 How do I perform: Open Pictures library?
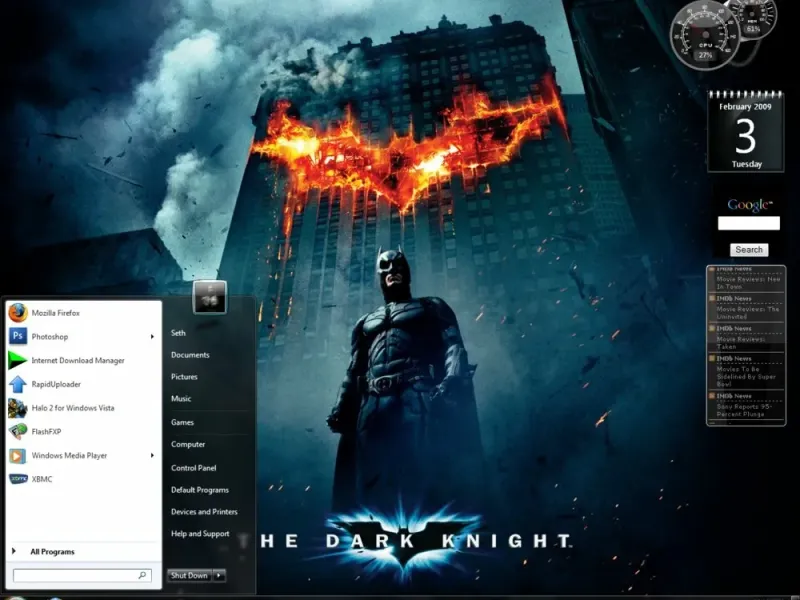click(x=184, y=377)
